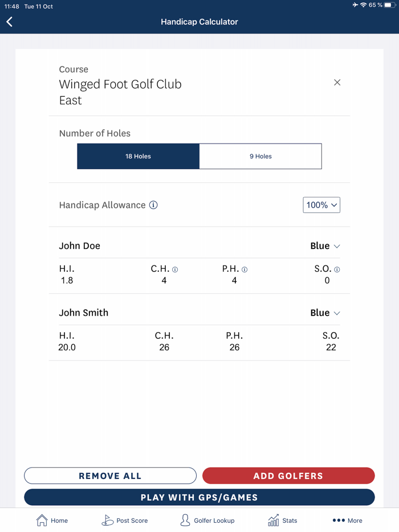The height and width of the screenshot is (532, 399).
Task: Start Play with GPS/Games
Action: coord(199,497)
